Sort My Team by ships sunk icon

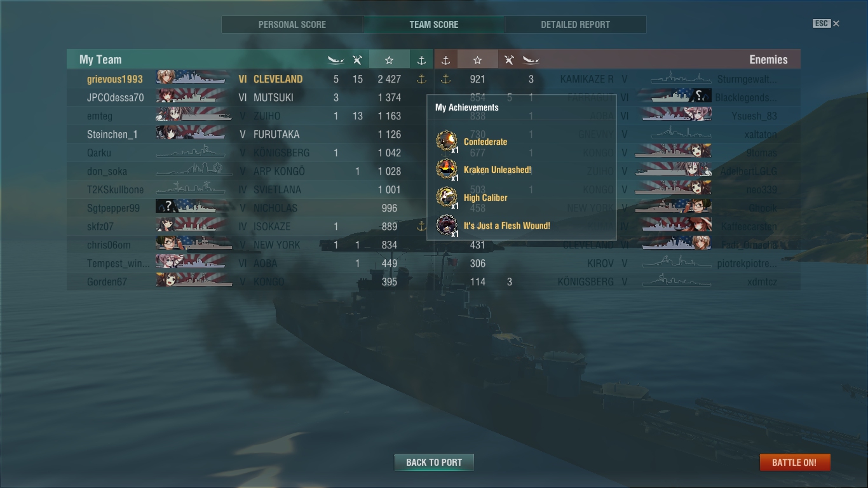[x=336, y=60]
